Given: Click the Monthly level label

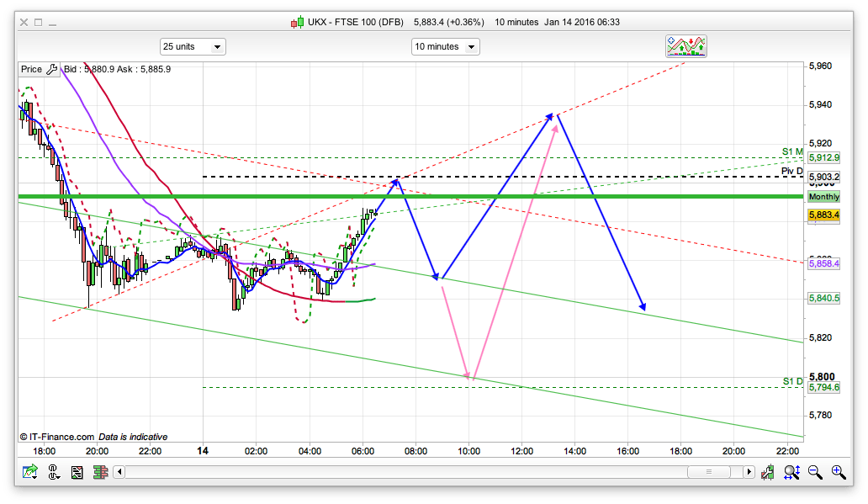Looking at the screenshot, I should click(823, 196).
